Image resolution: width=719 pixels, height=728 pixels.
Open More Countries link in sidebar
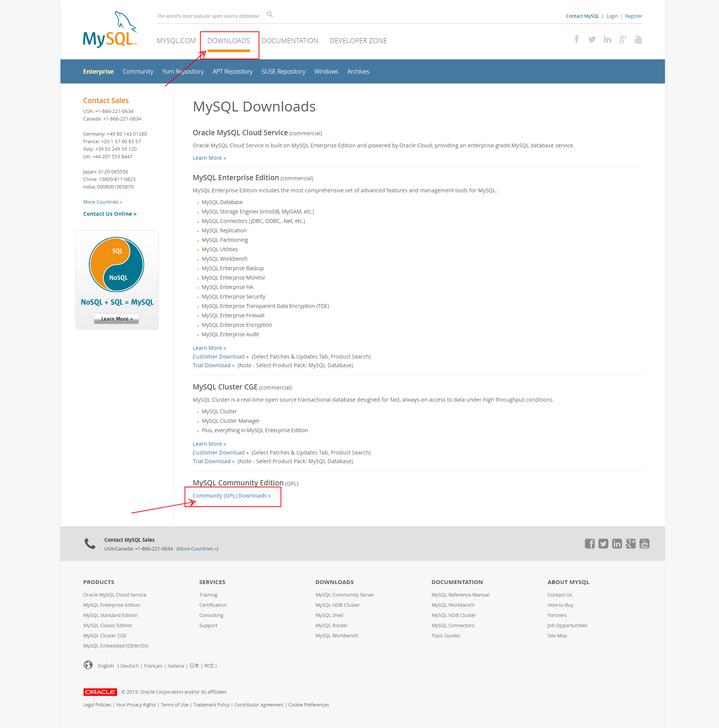coord(102,202)
